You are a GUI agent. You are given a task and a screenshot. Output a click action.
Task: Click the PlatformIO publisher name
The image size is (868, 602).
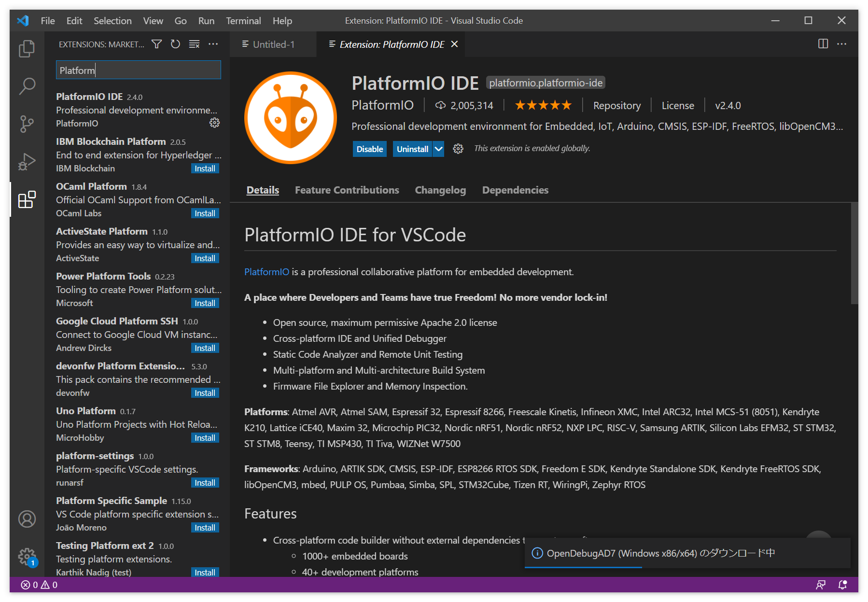(382, 105)
